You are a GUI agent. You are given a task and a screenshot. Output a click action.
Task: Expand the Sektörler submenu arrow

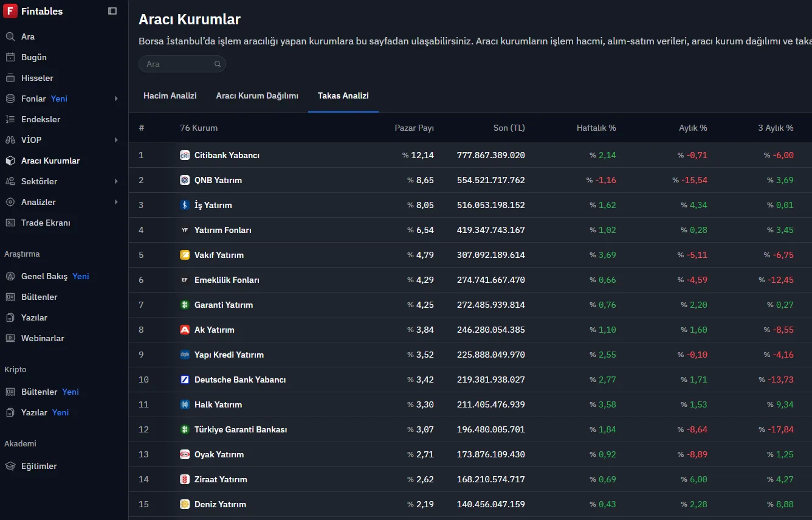click(x=116, y=181)
